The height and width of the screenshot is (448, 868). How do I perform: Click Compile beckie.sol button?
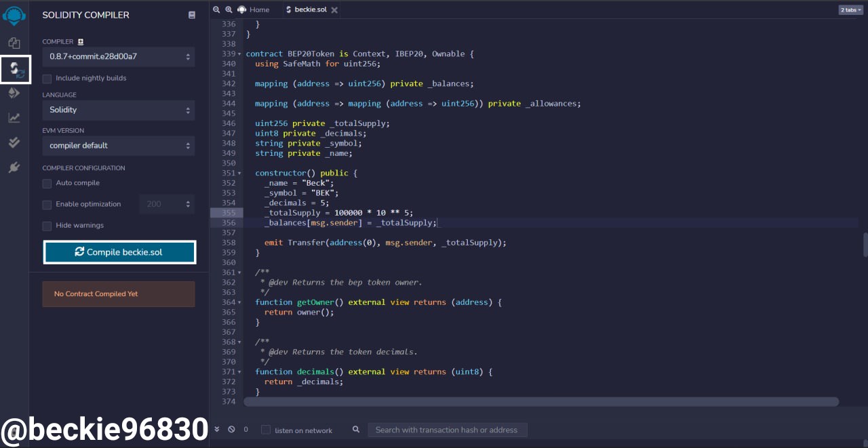pos(119,252)
